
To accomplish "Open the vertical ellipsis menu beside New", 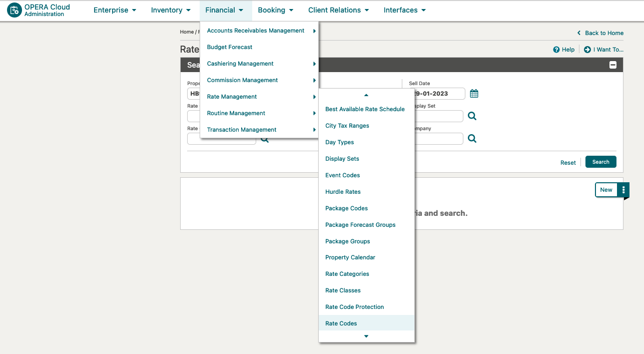I will 623,190.
